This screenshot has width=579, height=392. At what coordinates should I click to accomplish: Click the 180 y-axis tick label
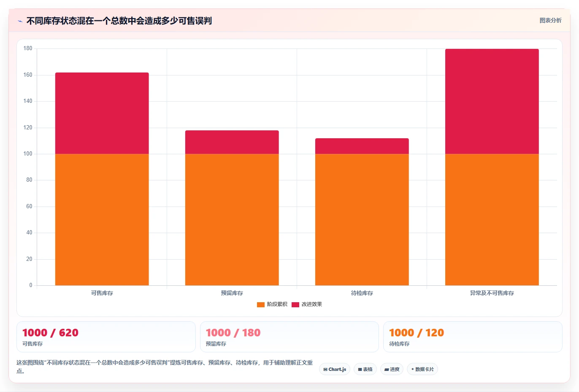(28, 48)
